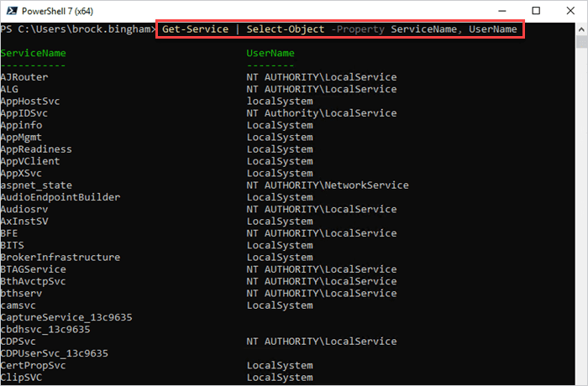Maximize the PowerShell 7 window

pyautogui.click(x=536, y=11)
